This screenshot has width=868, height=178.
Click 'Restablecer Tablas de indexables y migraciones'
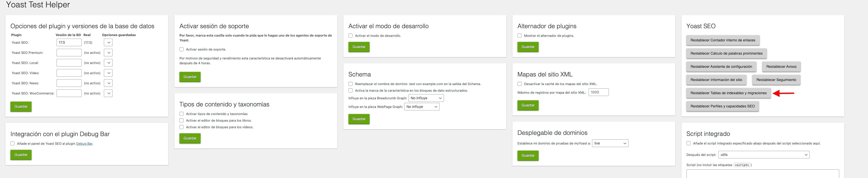729,93
